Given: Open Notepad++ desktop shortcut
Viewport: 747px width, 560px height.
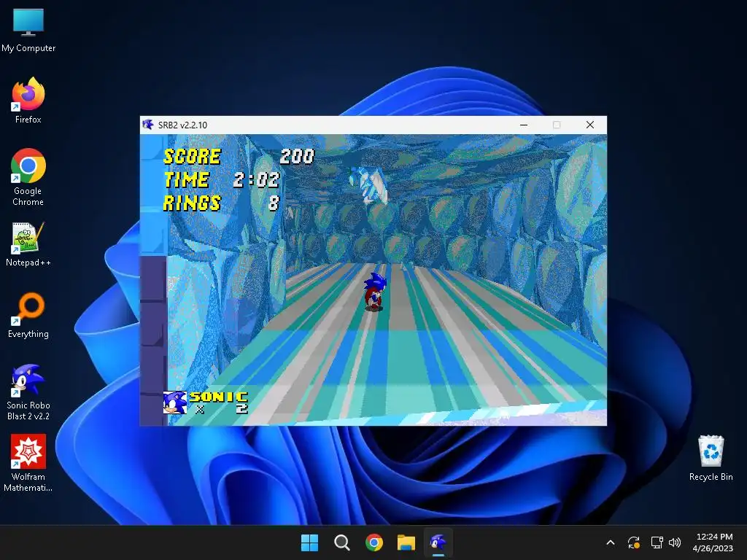Looking at the screenshot, I should 28,244.
